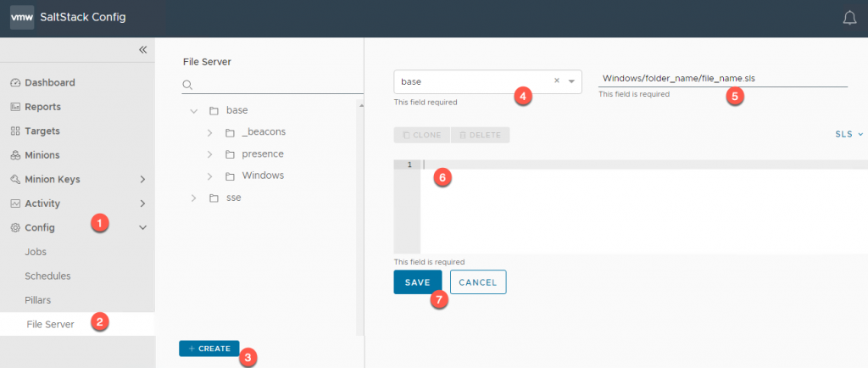Image resolution: width=868 pixels, height=368 pixels.
Task: Click the Activity graph icon
Action: tap(15, 204)
